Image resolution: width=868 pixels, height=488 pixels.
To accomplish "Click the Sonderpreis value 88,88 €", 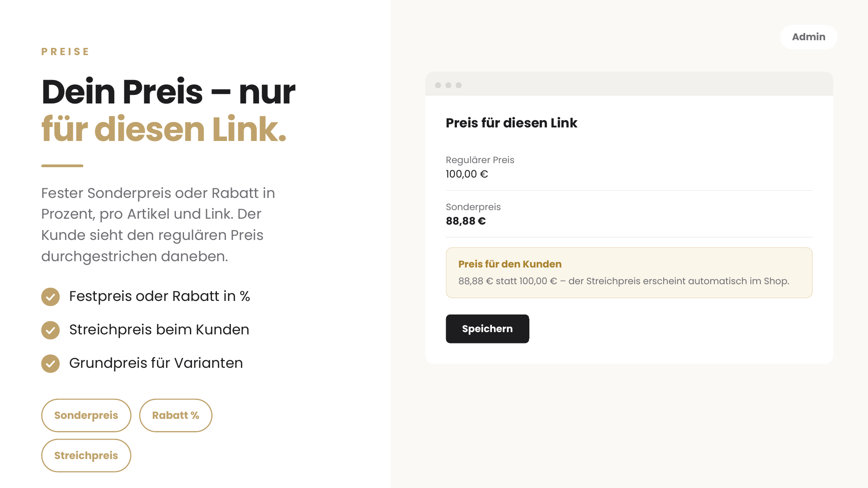I will coord(466,221).
